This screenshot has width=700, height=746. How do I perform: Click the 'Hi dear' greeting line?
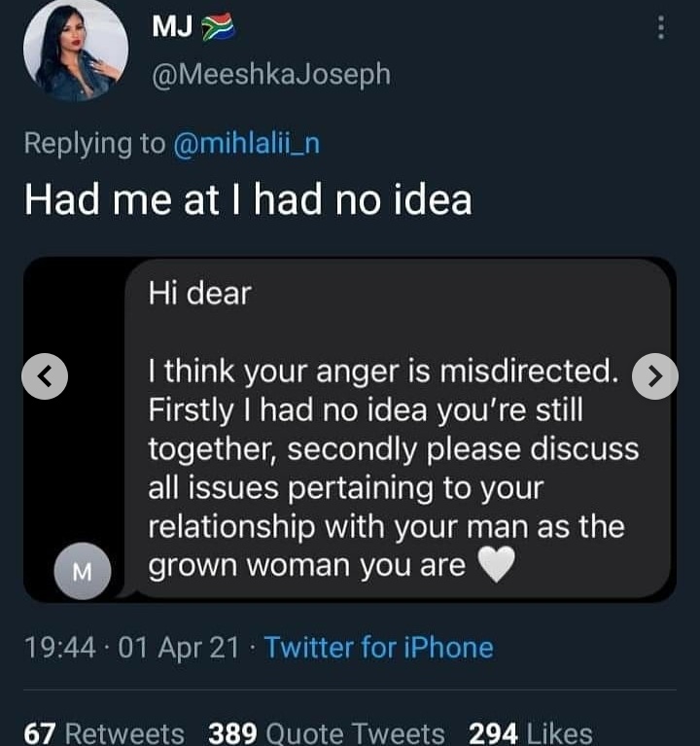pyautogui.click(x=199, y=293)
